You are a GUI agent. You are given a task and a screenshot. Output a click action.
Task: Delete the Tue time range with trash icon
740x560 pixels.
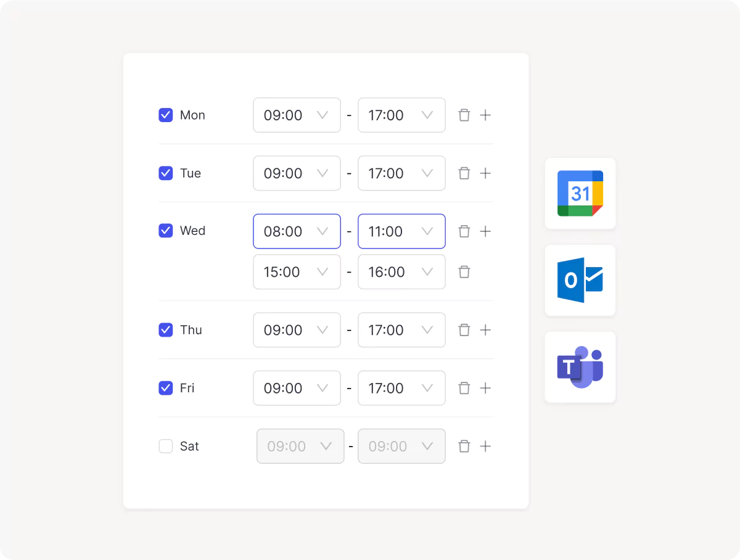(x=464, y=173)
